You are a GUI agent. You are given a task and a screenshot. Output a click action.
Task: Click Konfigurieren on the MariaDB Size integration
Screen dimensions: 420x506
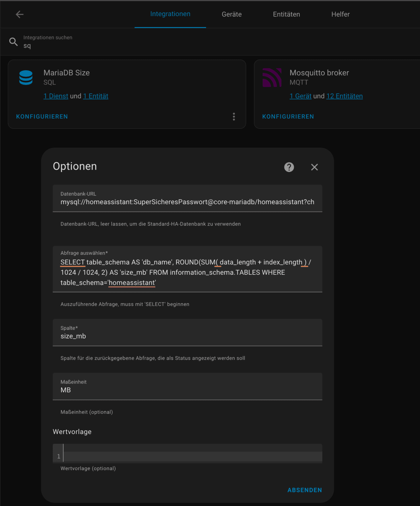coord(42,116)
